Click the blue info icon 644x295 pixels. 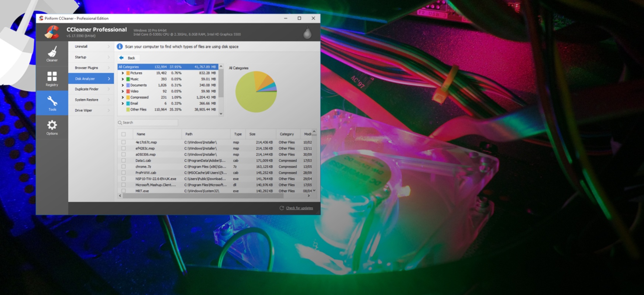click(x=120, y=46)
